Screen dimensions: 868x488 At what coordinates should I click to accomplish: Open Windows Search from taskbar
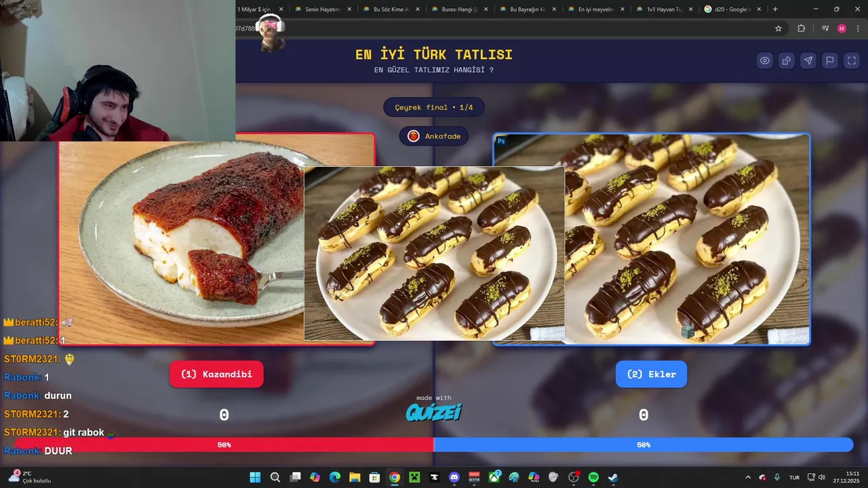pos(275,477)
